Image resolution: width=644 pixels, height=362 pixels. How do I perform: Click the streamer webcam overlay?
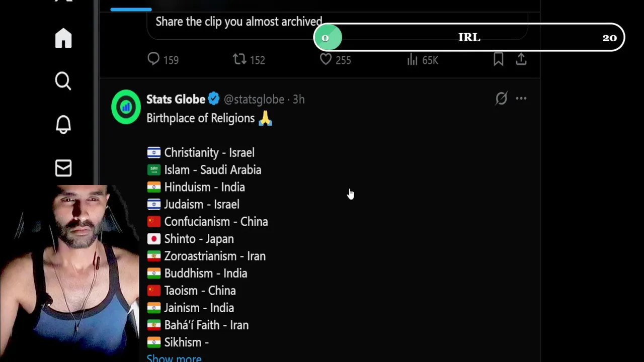[x=69, y=271]
